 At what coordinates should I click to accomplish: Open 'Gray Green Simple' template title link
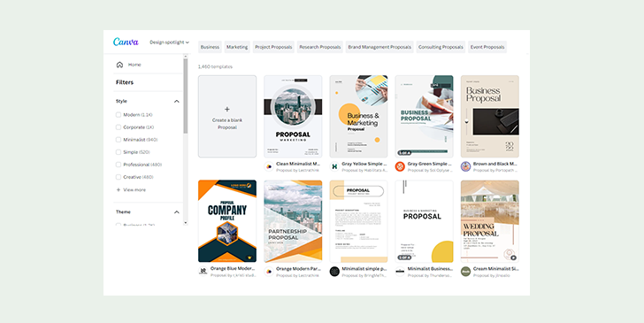(x=429, y=164)
